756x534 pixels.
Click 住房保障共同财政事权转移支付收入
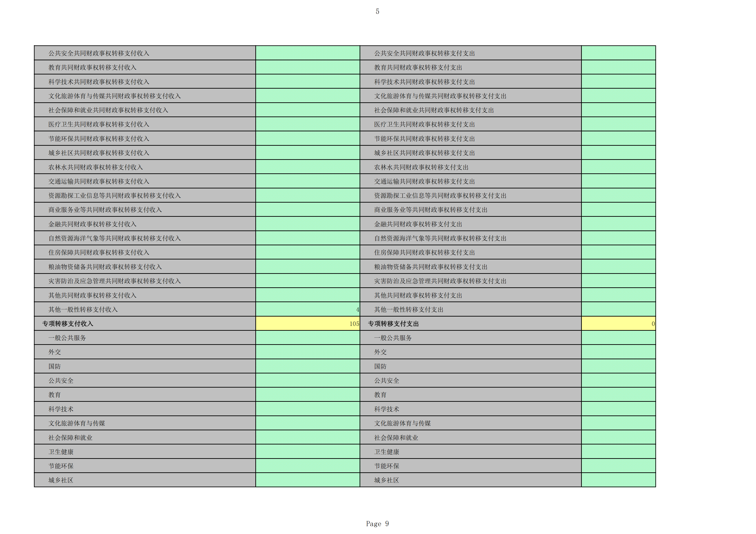click(x=99, y=253)
